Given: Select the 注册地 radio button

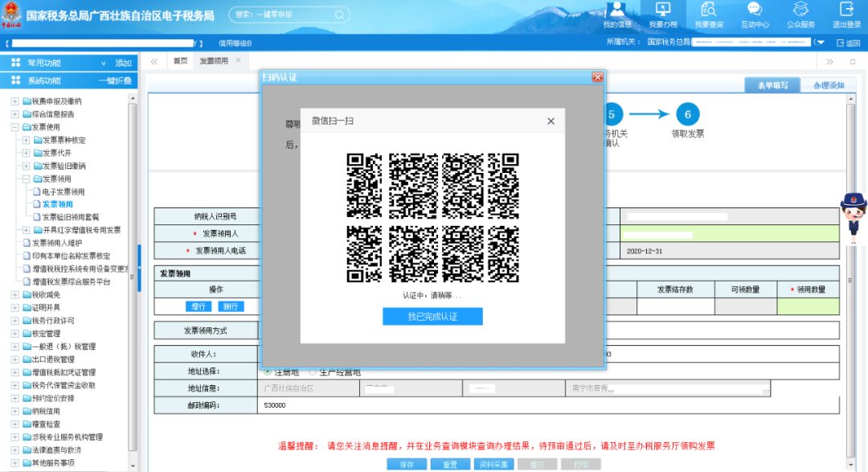Looking at the screenshot, I should pyautogui.click(x=268, y=371).
